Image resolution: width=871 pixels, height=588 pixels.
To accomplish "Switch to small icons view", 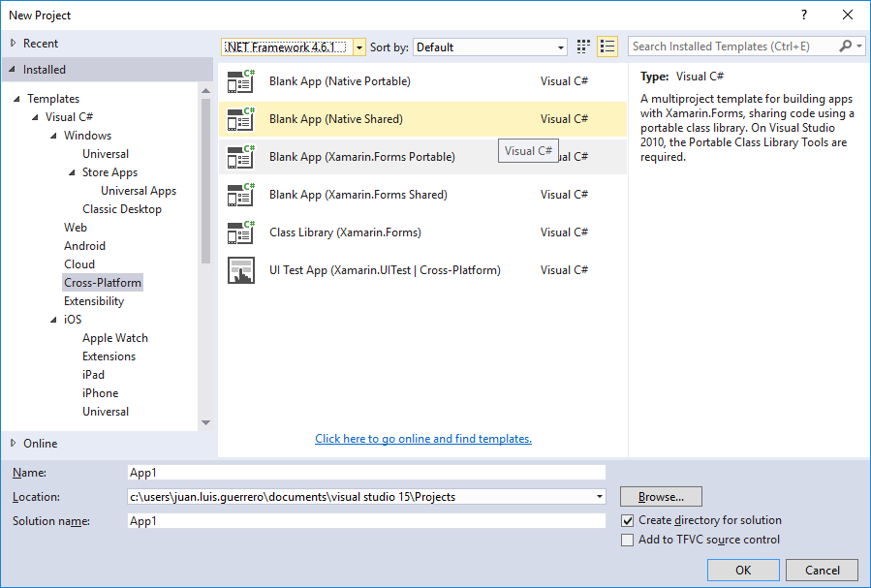I will pos(583,46).
